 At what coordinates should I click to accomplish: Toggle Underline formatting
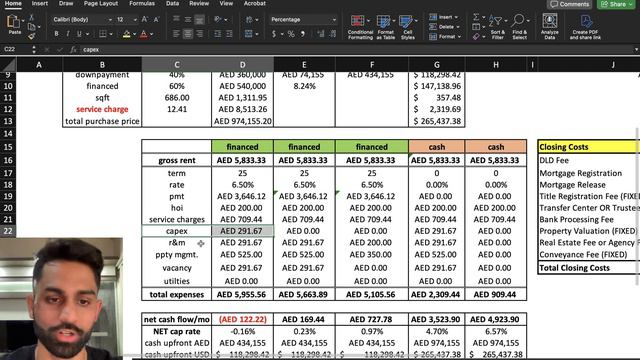click(x=79, y=34)
